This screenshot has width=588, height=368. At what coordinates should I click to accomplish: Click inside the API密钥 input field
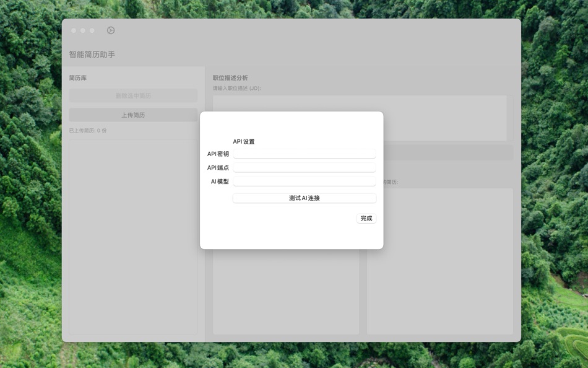[x=304, y=153]
